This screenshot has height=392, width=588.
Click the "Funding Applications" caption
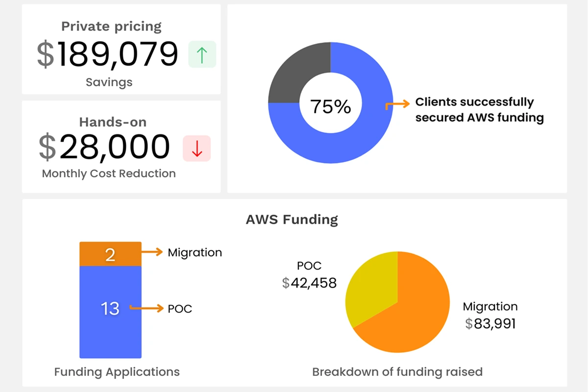[117, 372]
